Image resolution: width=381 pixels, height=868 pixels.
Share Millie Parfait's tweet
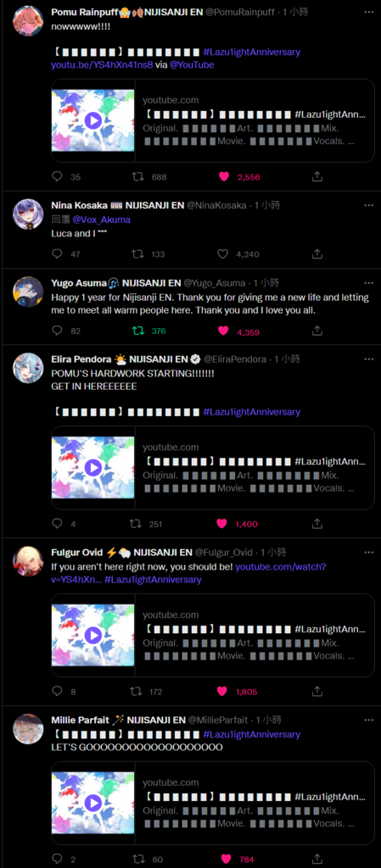coord(317,859)
